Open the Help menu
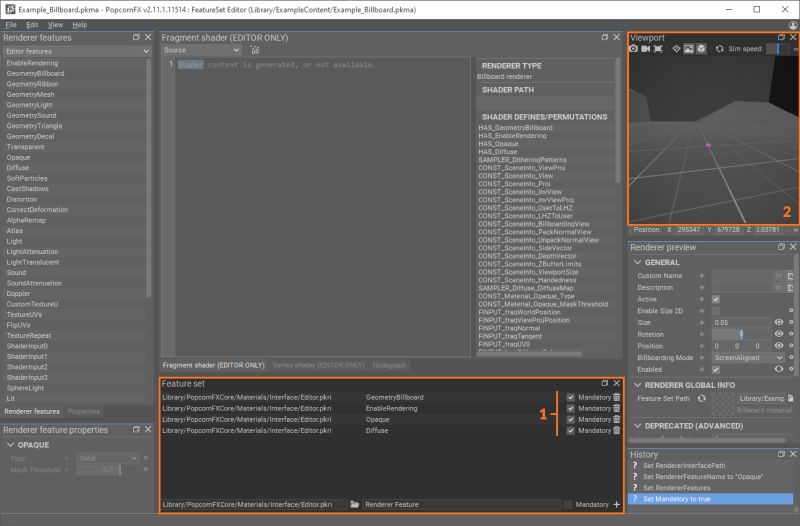The image size is (800, 526). click(x=80, y=24)
